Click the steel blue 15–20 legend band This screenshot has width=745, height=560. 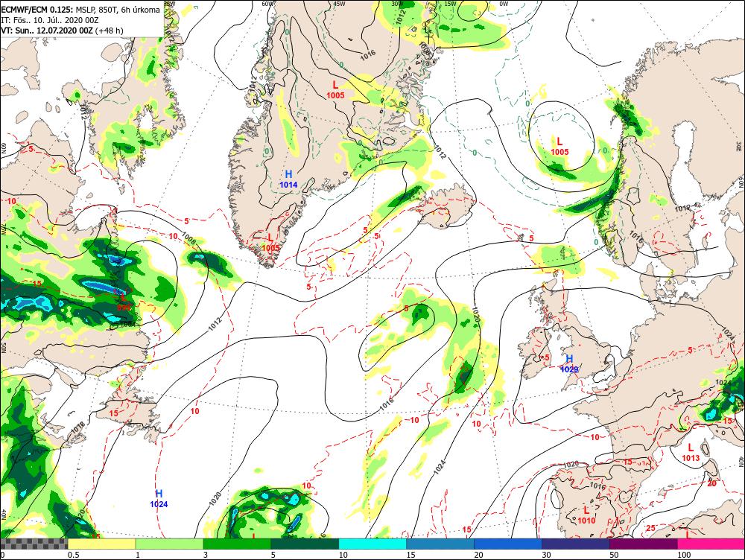pyautogui.click(x=440, y=544)
